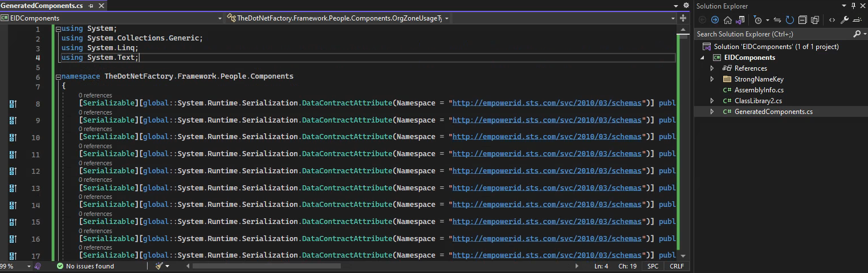Toggle the Solution Explorer auto-hide pin
Viewport: 868px width, 273px height.
pyautogui.click(x=853, y=6)
